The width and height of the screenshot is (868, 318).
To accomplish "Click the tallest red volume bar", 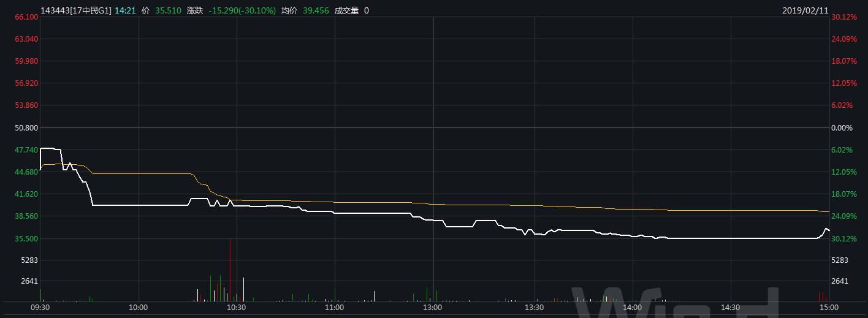I will tap(230, 270).
